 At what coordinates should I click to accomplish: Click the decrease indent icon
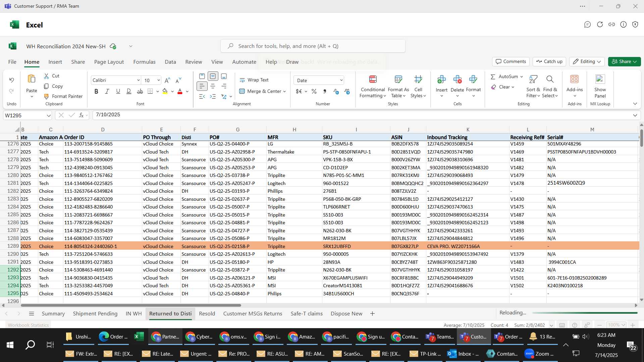pyautogui.click(x=202, y=97)
